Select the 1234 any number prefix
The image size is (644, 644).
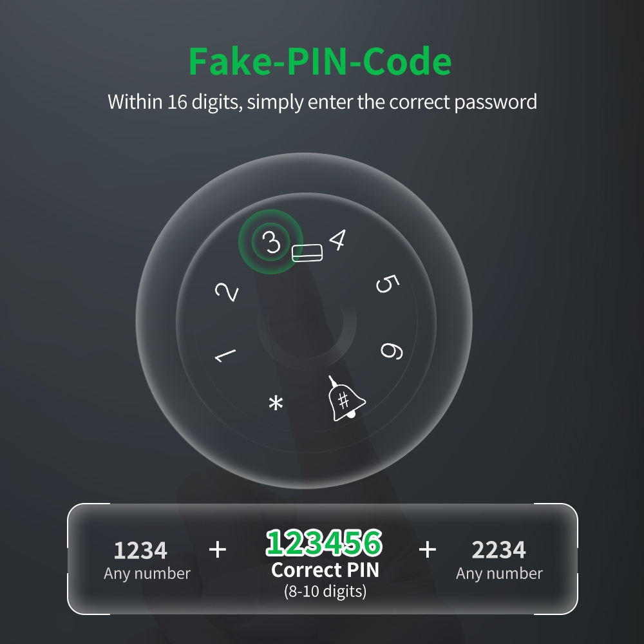pyautogui.click(x=140, y=551)
